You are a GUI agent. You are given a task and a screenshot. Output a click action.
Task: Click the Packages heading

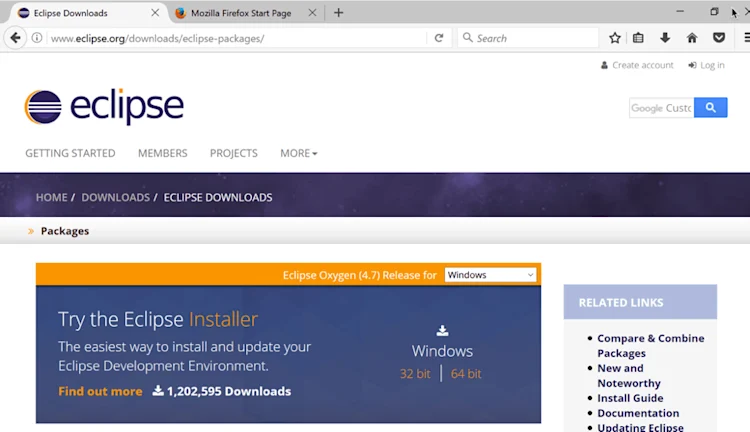point(65,231)
